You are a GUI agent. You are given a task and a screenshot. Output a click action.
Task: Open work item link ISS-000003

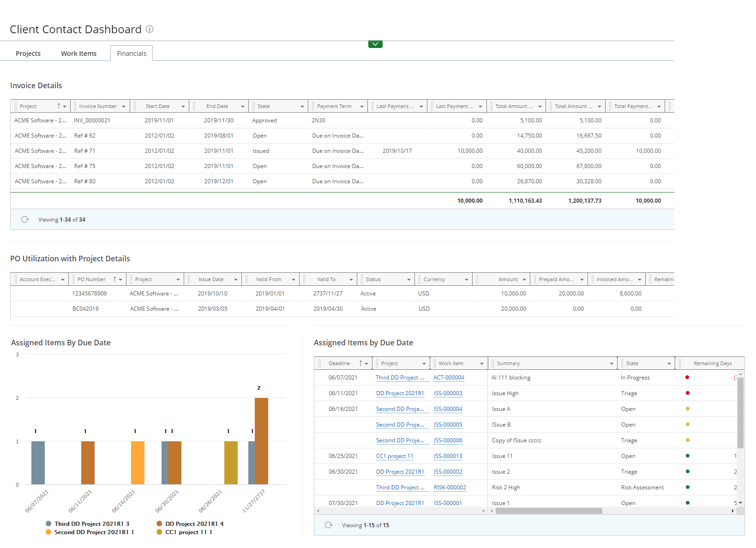coord(448,393)
